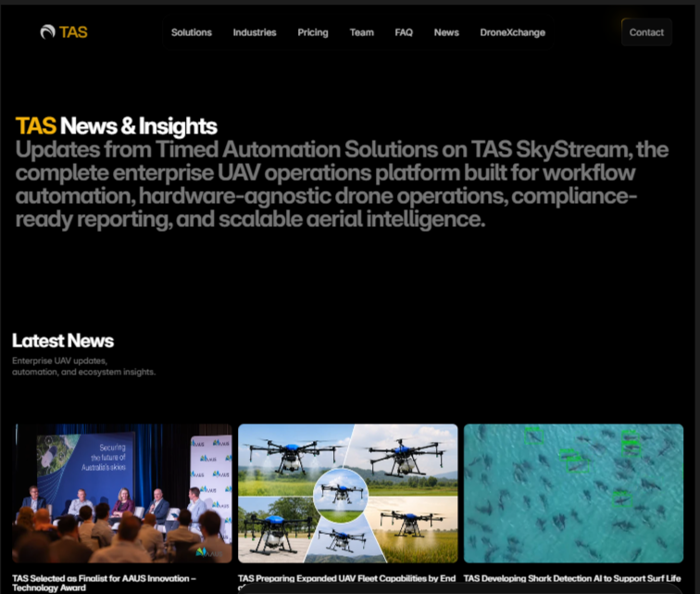Click the 'Latest News' heading

point(63,341)
